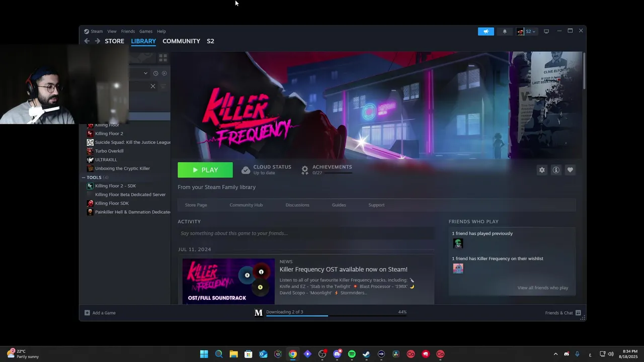This screenshot has height=362, width=644.
Task: Open OBS Studio from the taskbar
Action: [x=322, y=354]
